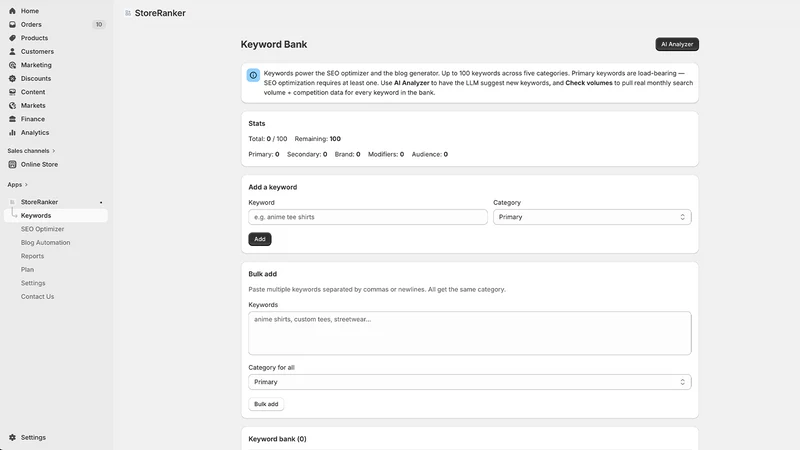Click the Keyword Bank page heading
Screen dimensions: 800x450
point(274,44)
